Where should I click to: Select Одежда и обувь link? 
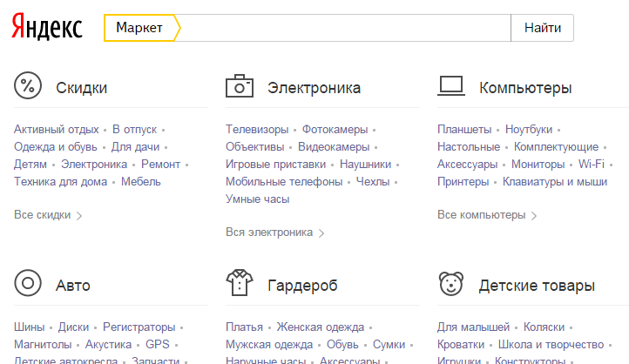click(56, 146)
